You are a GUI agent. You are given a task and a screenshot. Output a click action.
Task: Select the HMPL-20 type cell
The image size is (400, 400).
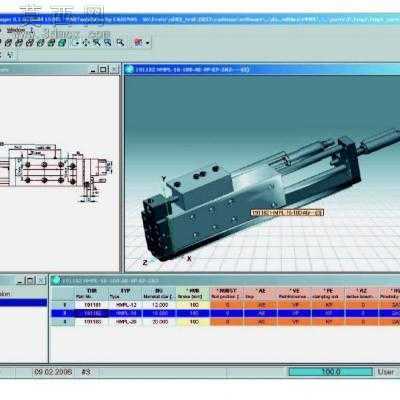click(125, 322)
